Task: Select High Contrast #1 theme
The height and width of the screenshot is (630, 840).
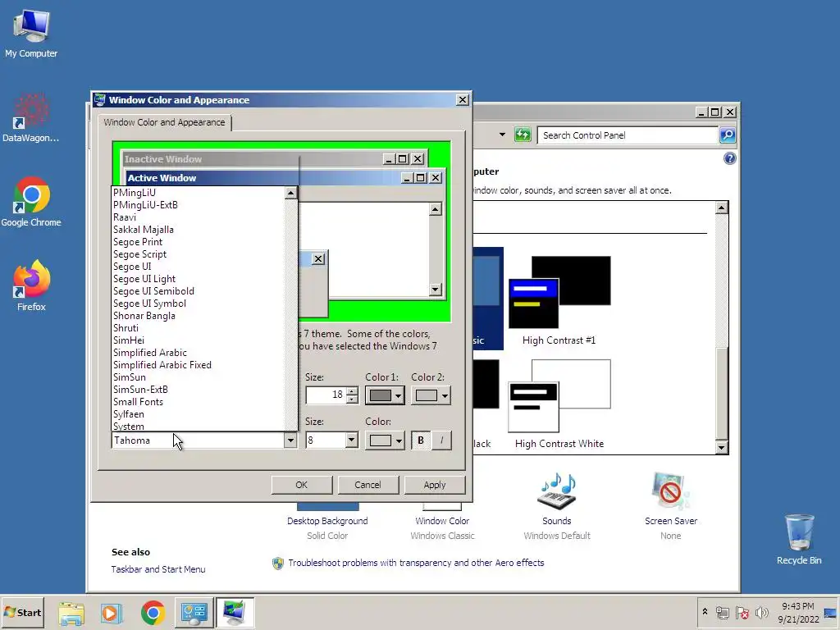Action: [559, 300]
